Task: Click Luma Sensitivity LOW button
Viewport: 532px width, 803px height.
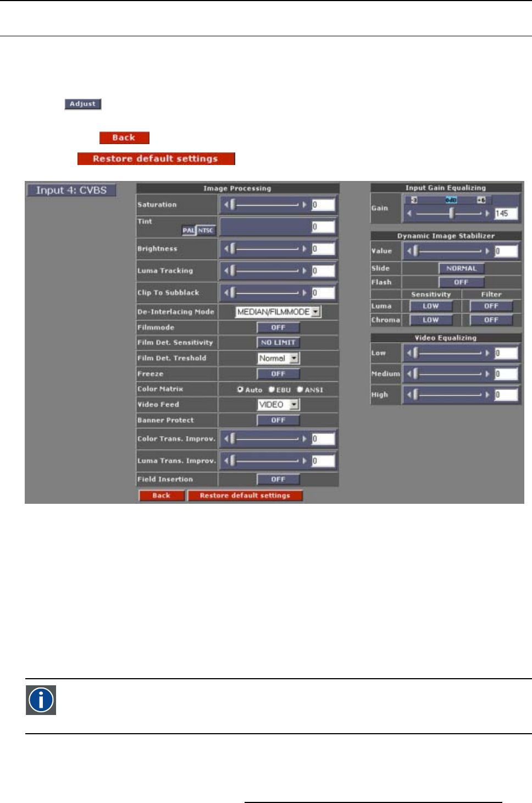Action: click(431, 306)
